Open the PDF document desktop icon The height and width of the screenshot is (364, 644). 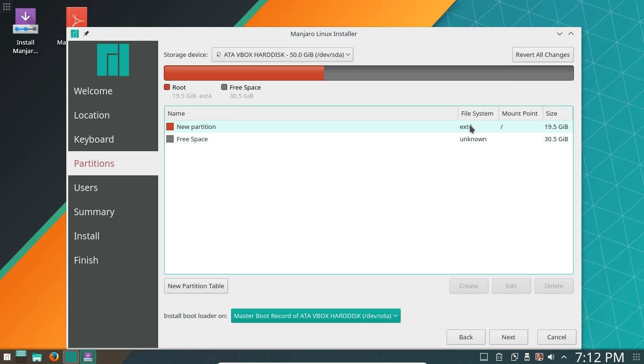[x=76, y=18]
